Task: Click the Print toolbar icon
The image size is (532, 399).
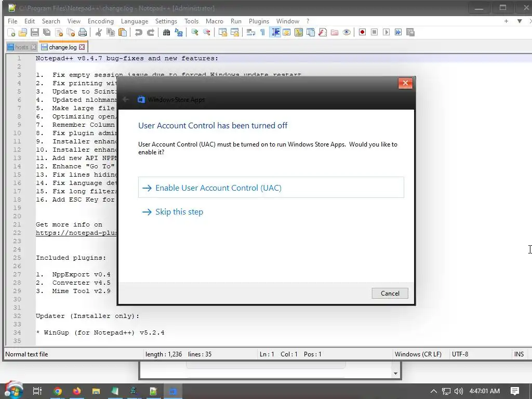Action: coord(83,32)
